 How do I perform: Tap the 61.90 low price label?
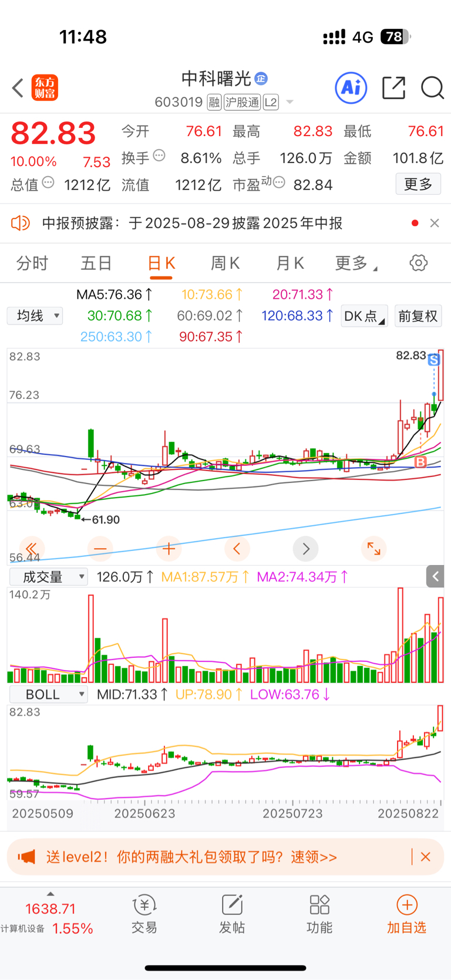pos(106,519)
